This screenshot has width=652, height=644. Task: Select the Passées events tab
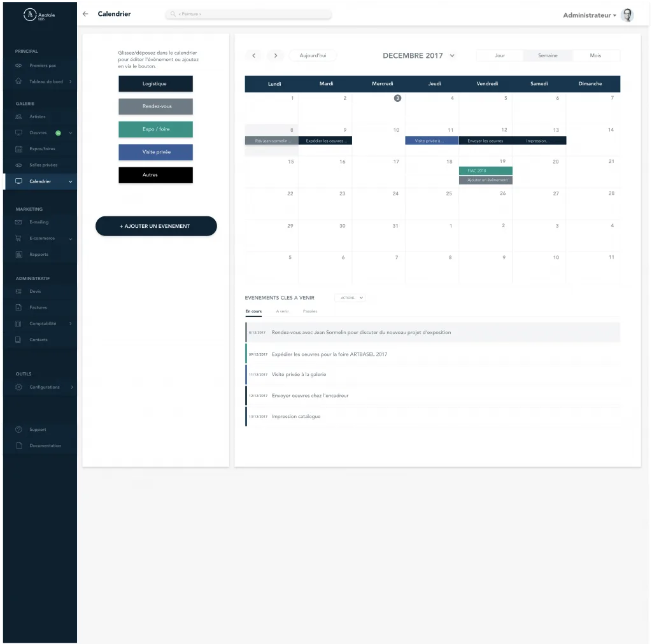pyautogui.click(x=310, y=312)
